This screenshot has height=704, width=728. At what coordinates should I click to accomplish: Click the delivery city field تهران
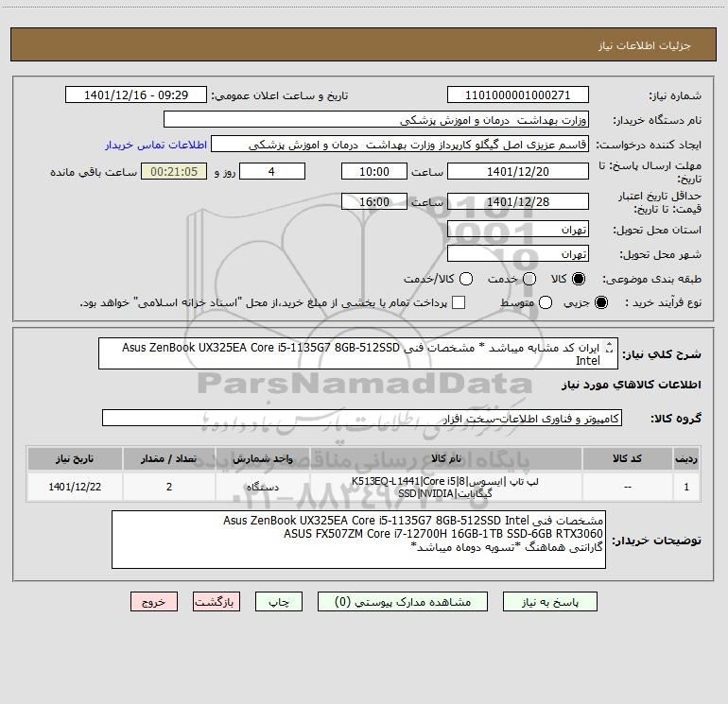tap(518, 253)
